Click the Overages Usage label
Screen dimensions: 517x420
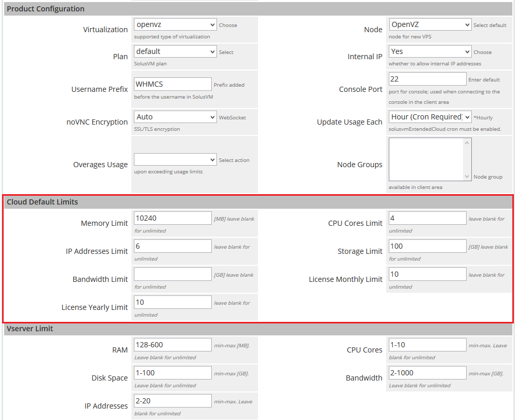point(100,165)
